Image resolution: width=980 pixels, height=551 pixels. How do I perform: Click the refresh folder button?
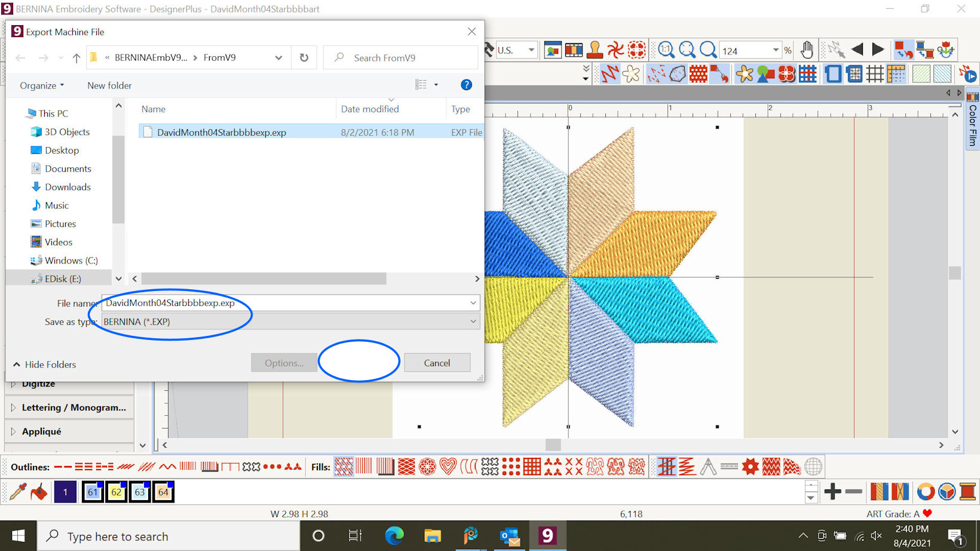tap(304, 57)
